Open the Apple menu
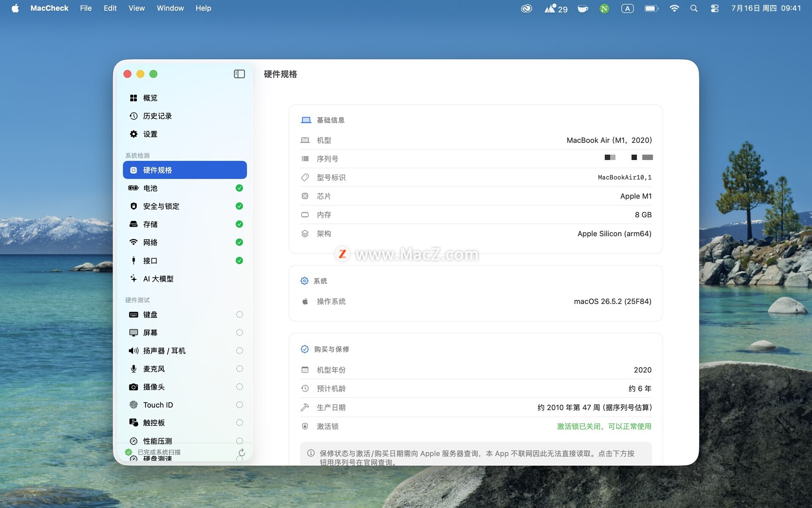Screen dimensions: 812x508 15,8
